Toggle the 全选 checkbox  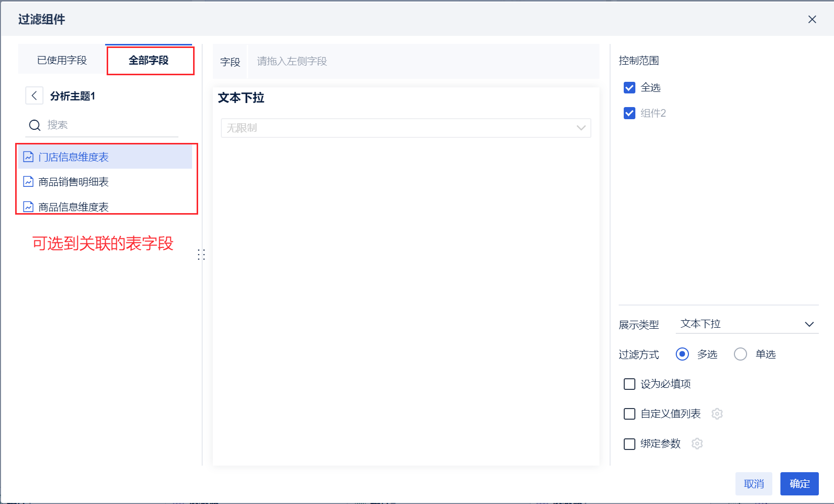[x=629, y=88]
